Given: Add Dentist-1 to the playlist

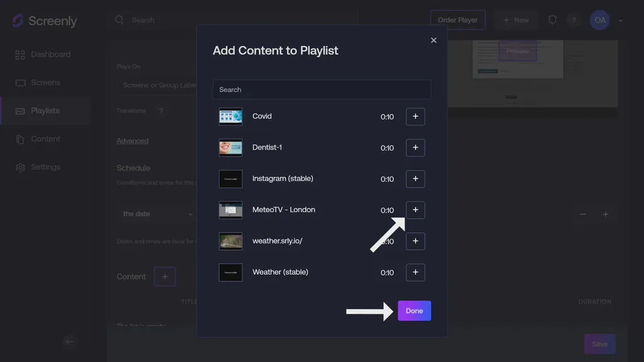Looking at the screenshot, I should (x=415, y=148).
